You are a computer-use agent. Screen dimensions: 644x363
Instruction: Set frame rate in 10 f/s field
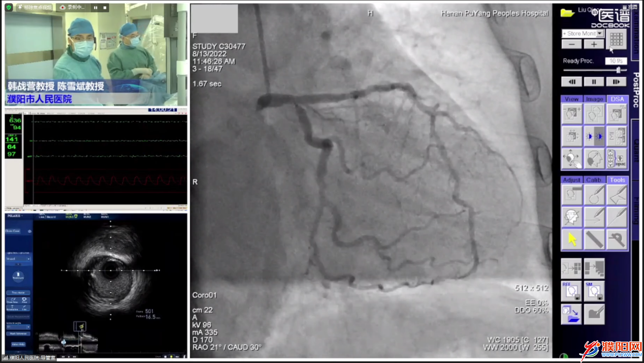616,61
